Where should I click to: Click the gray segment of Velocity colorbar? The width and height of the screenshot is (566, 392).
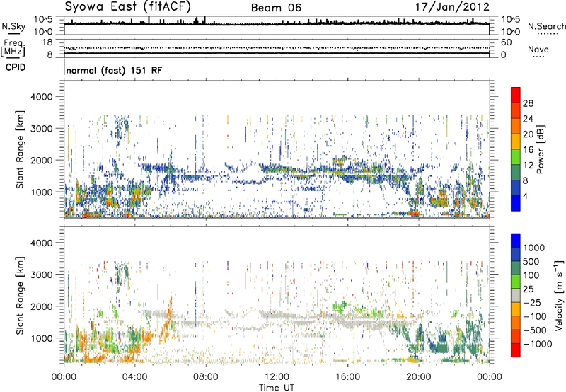point(516,295)
